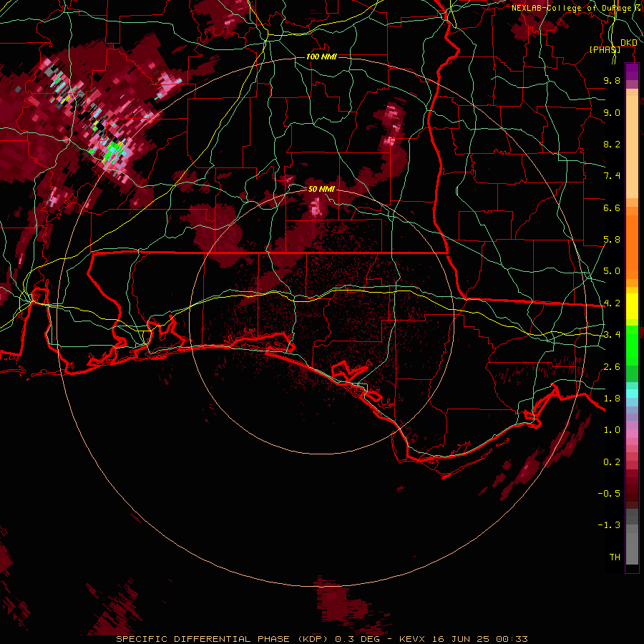Click the 5.8 legend value
This screenshot has height=644, width=644.
click(x=612, y=240)
